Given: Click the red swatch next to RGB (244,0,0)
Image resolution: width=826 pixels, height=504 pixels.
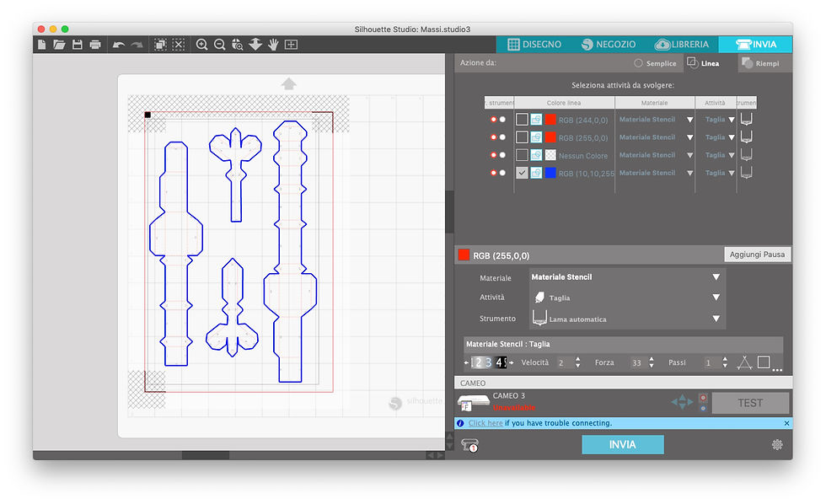Looking at the screenshot, I should (550, 120).
